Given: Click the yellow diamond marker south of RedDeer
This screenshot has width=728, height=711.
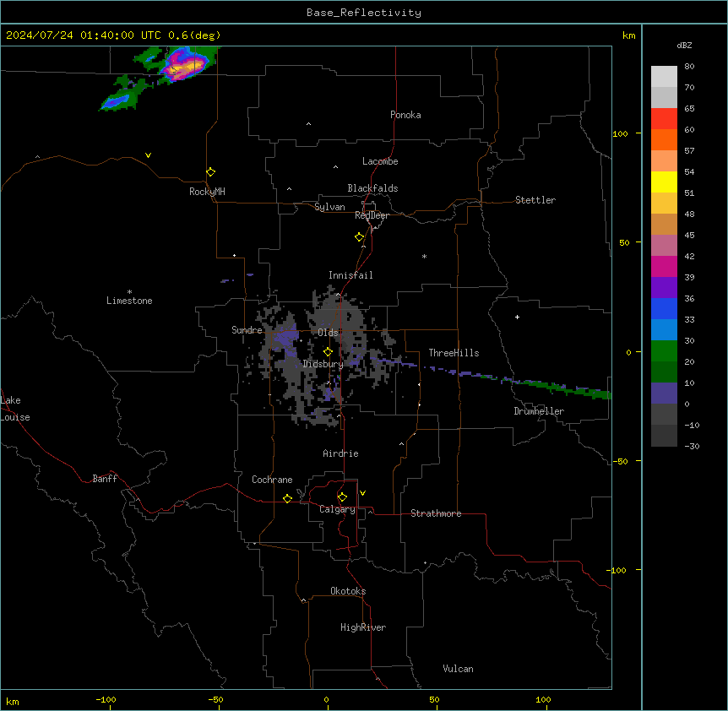Looking at the screenshot, I should click(x=359, y=236).
